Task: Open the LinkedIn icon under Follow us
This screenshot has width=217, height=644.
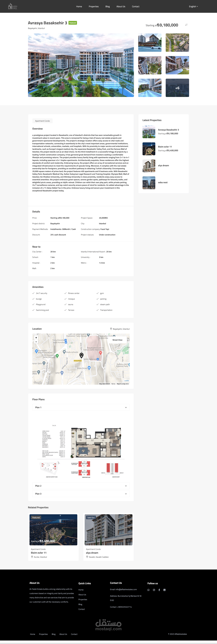Action: [x=164, y=590]
